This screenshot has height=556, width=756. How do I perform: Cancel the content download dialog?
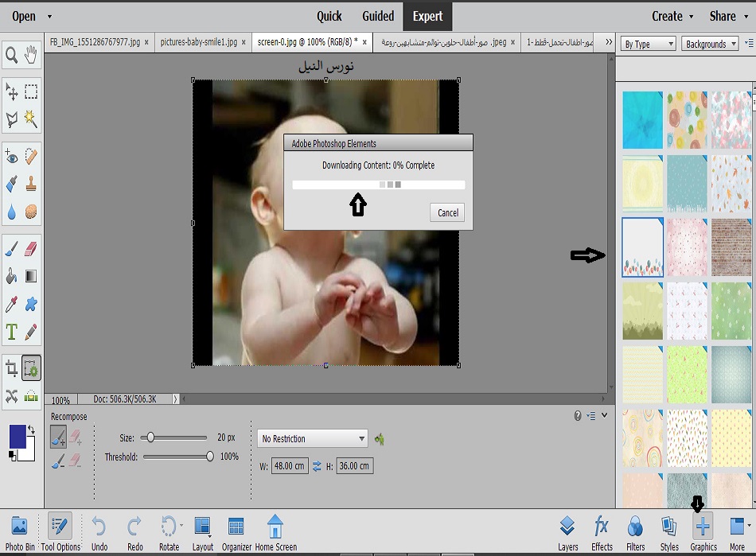447,212
